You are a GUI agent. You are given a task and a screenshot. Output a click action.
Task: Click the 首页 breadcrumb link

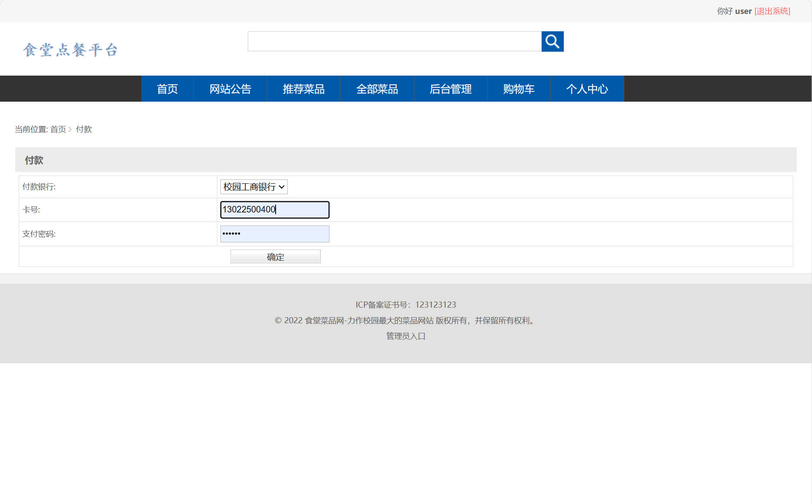[x=58, y=129]
